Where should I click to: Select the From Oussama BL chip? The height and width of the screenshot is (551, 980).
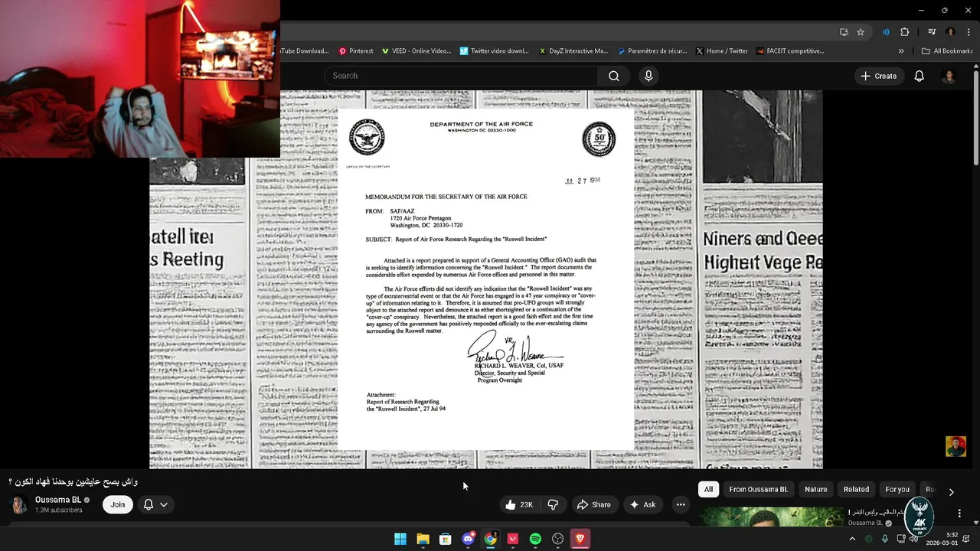758,489
